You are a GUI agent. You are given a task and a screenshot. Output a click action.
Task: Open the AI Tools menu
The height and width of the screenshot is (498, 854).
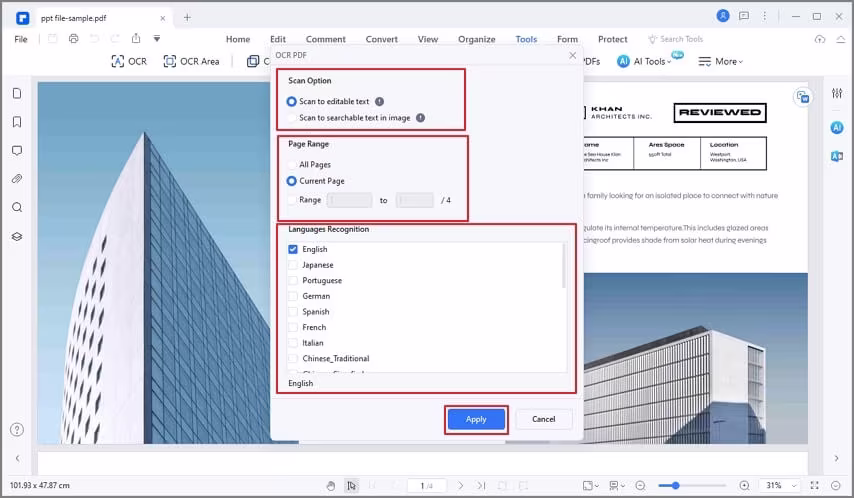(644, 62)
